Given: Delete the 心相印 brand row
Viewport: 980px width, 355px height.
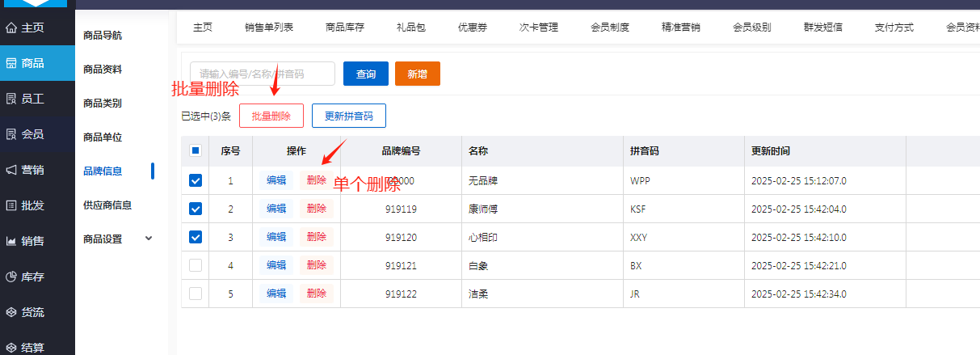Looking at the screenshot, I should coord(317,237).
